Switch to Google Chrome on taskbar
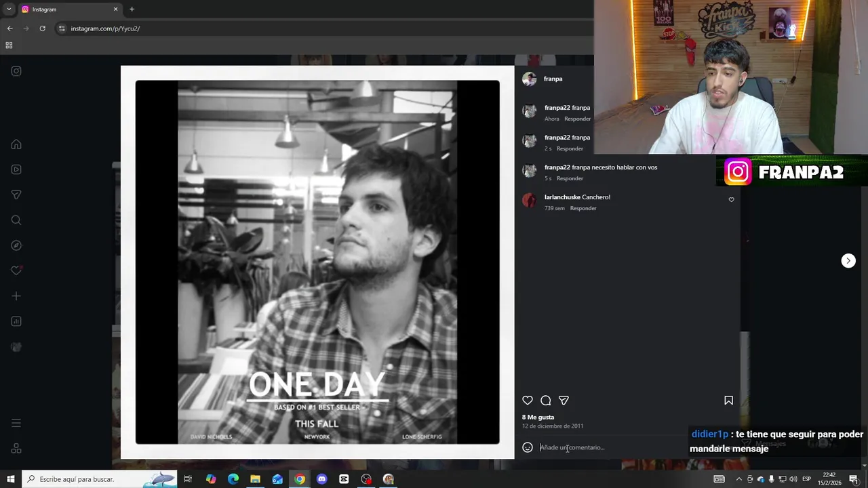The width and height of the screenshot is (868, 488). (x=300, y=479)
